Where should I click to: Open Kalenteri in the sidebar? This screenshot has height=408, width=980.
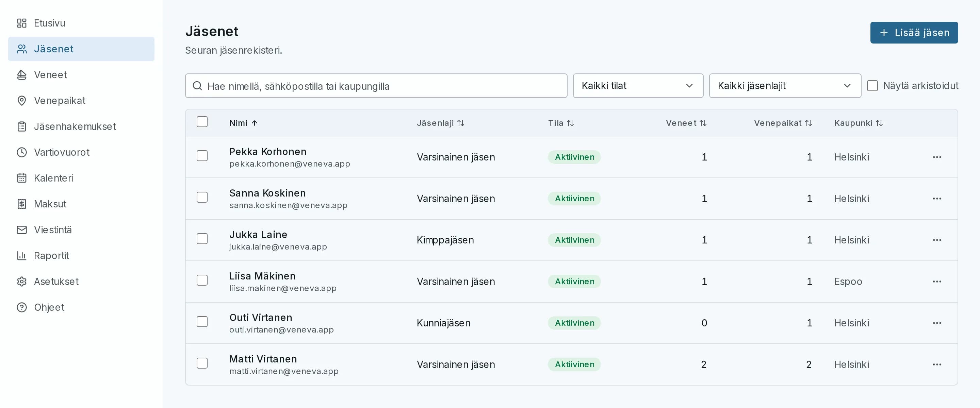81,178
